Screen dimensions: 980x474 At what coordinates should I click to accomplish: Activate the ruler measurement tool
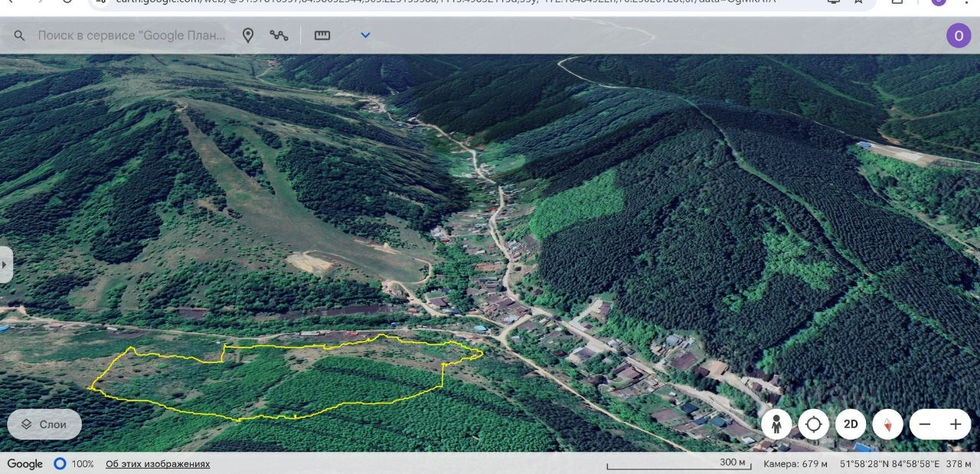point(322,35)
